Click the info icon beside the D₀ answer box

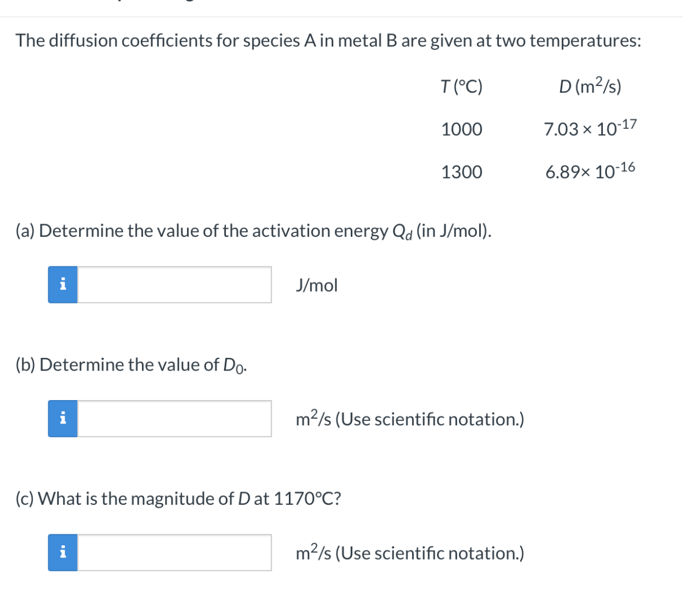(62, 419)
